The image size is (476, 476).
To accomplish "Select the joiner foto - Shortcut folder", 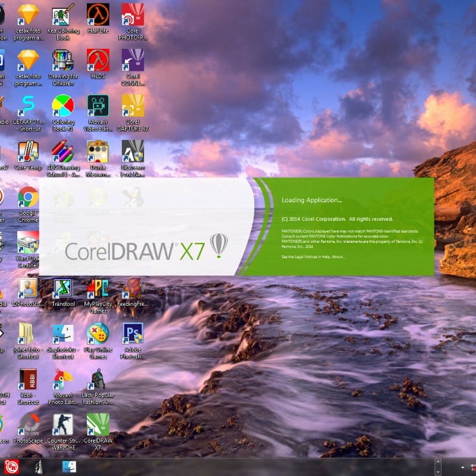I will (28, 340).
